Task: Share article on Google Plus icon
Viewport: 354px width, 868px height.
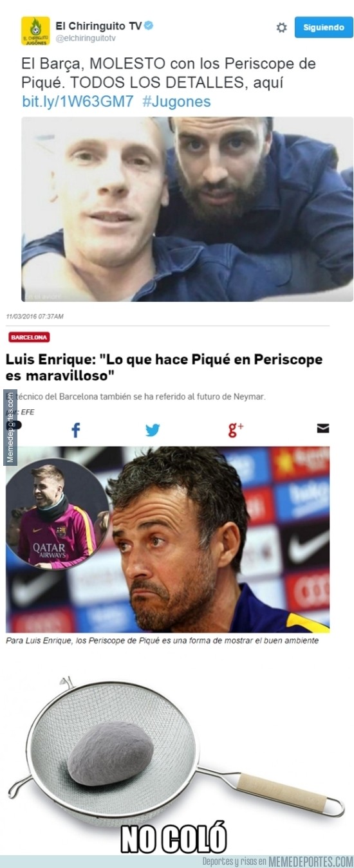Action: 236,430
